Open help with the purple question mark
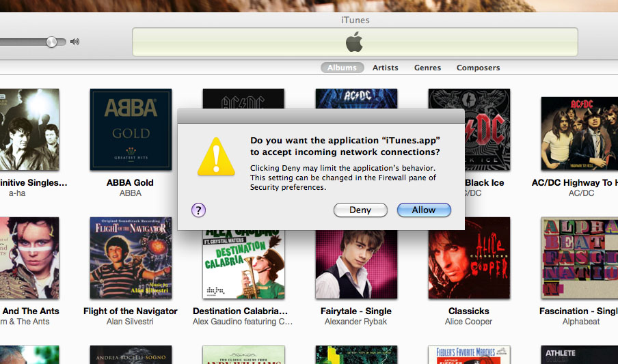The width and height of the screenshot is (618, 364). (x=199, y=210)
